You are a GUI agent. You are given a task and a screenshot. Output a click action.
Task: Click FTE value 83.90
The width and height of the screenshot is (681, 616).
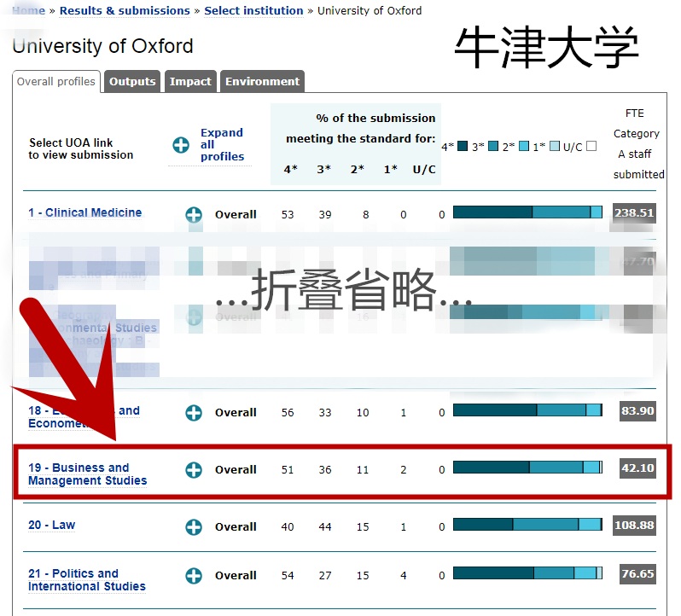click(x=637, y=411)
